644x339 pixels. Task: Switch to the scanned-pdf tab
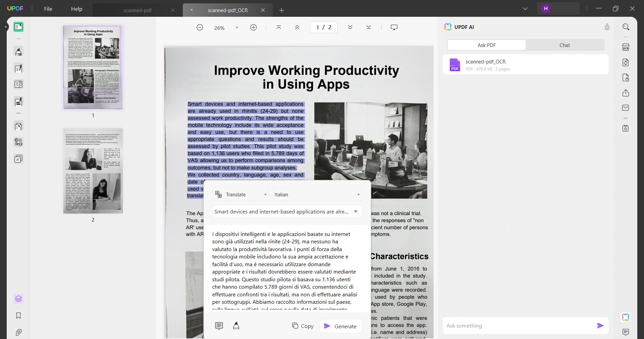pyautogui.click(x=138, y=10)
